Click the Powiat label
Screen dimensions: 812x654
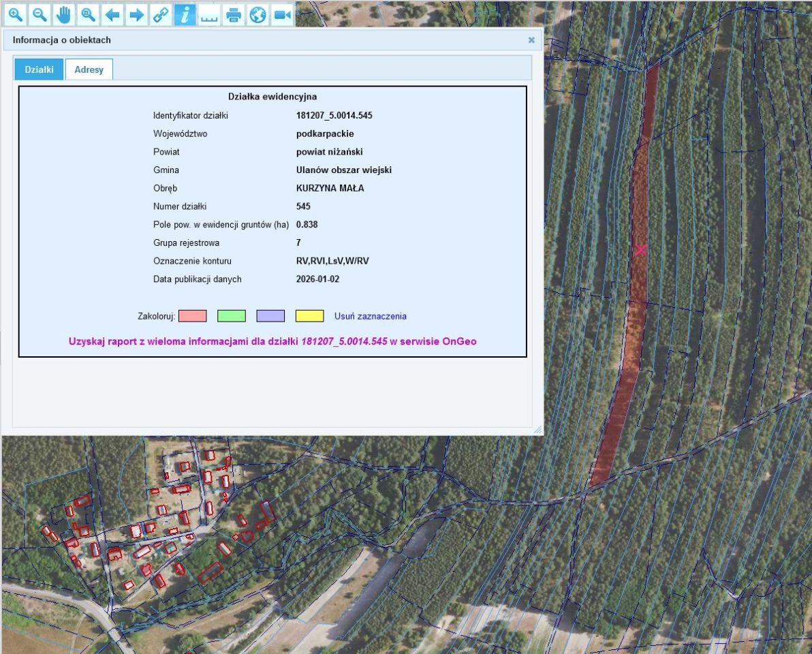tap(166, 152)
